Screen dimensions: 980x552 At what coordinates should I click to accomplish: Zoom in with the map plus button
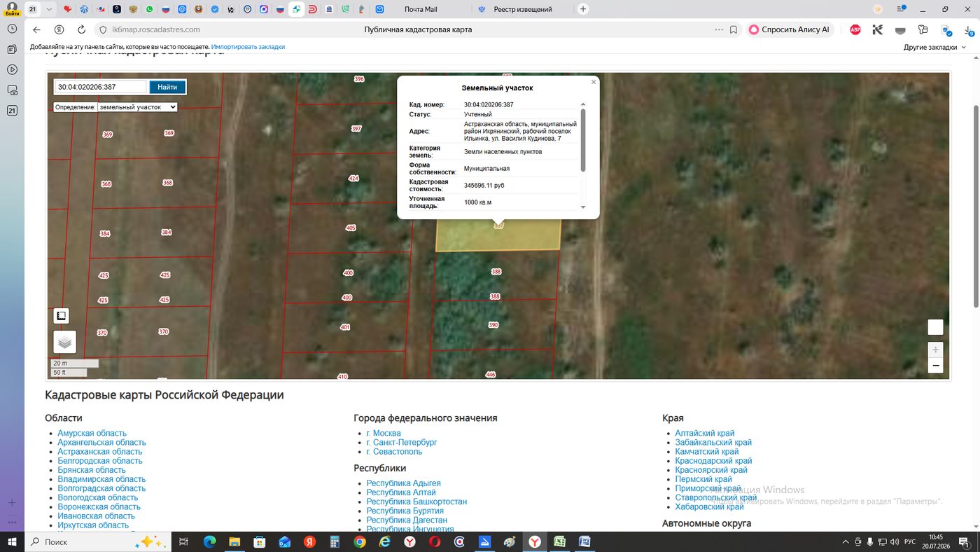tap(935, 349)
